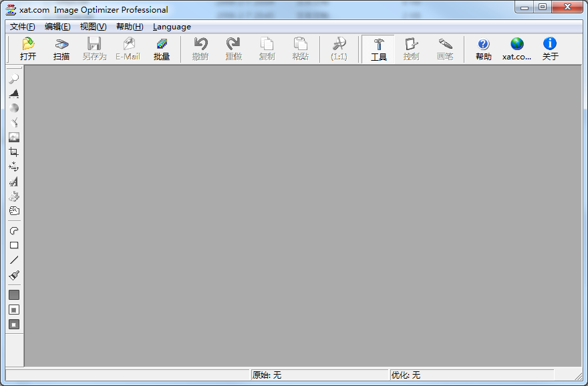Minimize the Image Optimizer window
Screen dimensions: 588x386
[x=525, y=7]
